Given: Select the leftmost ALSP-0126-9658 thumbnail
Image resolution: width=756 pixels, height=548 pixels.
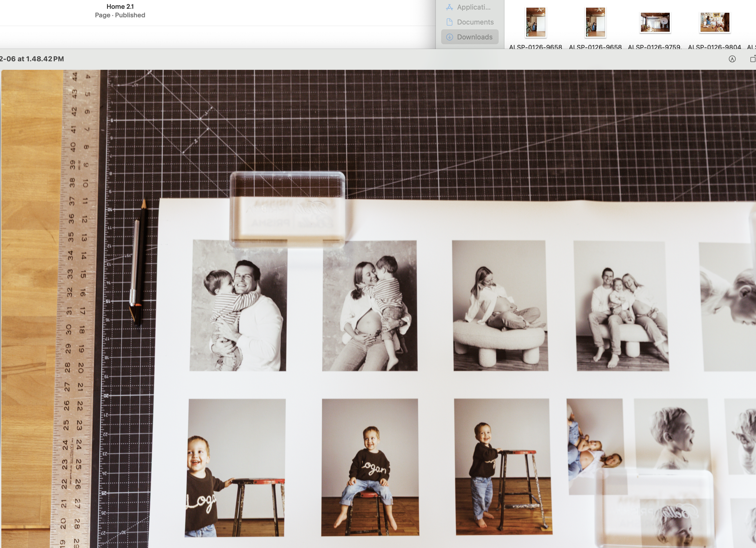Looking at the screenshot, I should (536, 22).
